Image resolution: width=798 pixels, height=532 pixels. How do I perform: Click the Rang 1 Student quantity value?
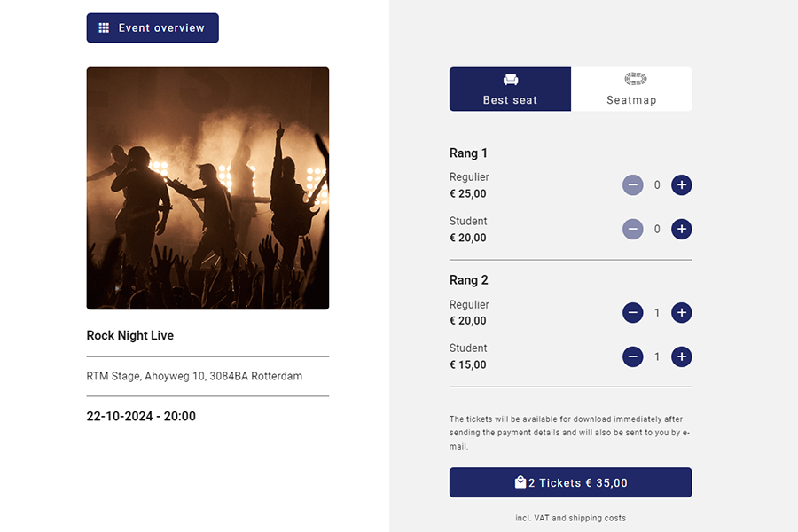657,230
